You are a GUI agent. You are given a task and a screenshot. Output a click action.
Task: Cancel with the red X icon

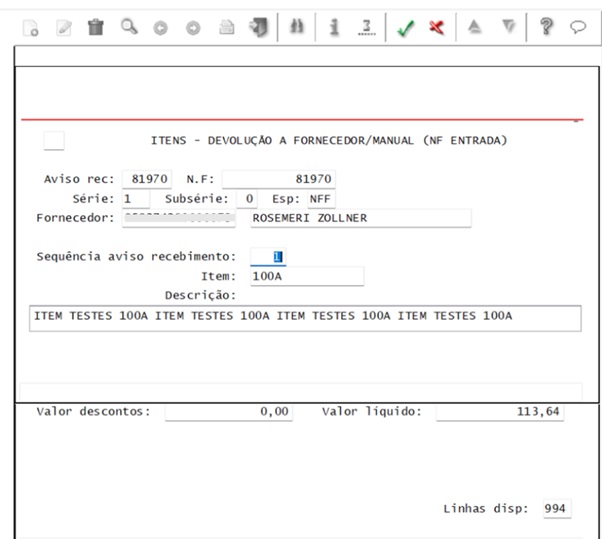[437, 27]
